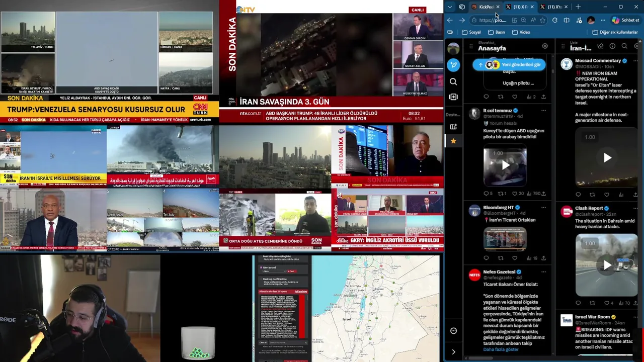
Task: Click the city name search field
Action: coord(288,342)
